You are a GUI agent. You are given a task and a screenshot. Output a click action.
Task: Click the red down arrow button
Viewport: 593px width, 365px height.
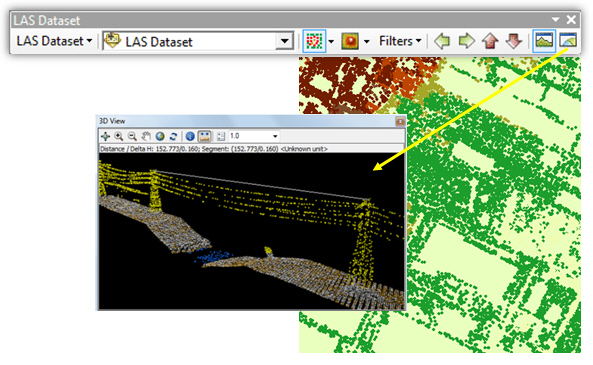pos(514,41)
